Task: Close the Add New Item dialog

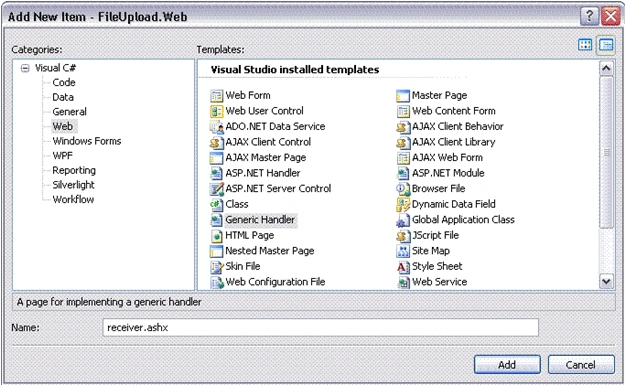Action: [x=611, y=16]
